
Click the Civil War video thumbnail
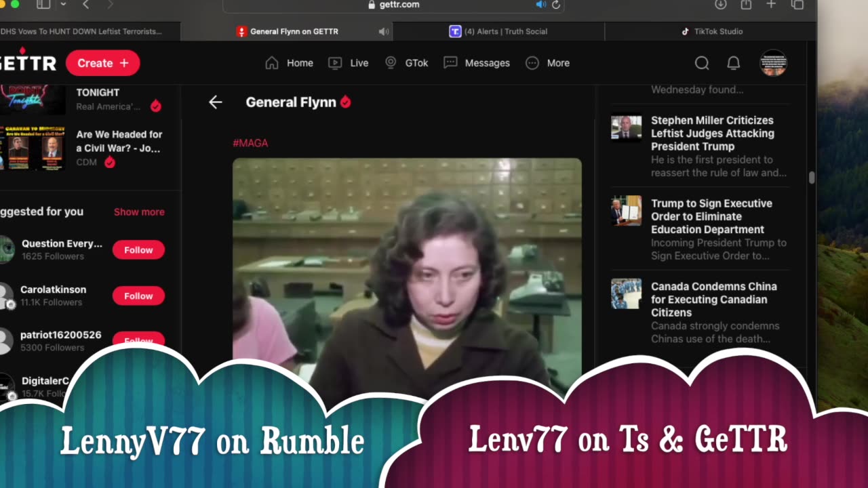pyautogui.click(x=33, y=148)
